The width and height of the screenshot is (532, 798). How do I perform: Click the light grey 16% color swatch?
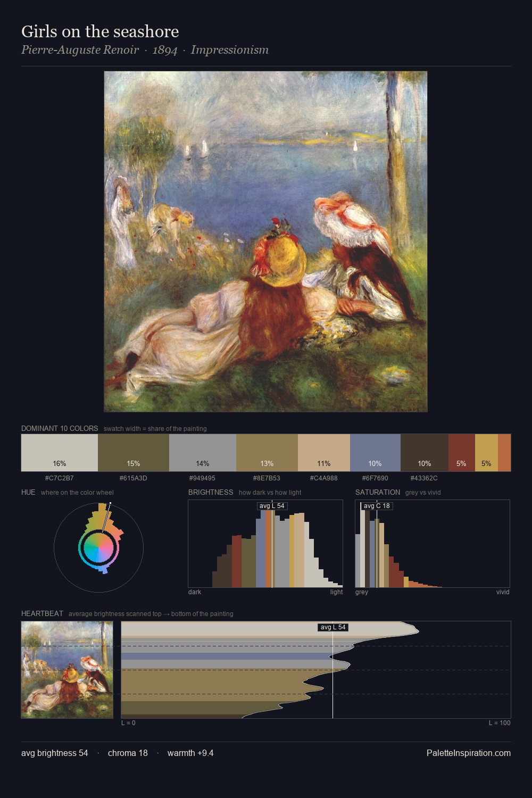tap(60, 453)
